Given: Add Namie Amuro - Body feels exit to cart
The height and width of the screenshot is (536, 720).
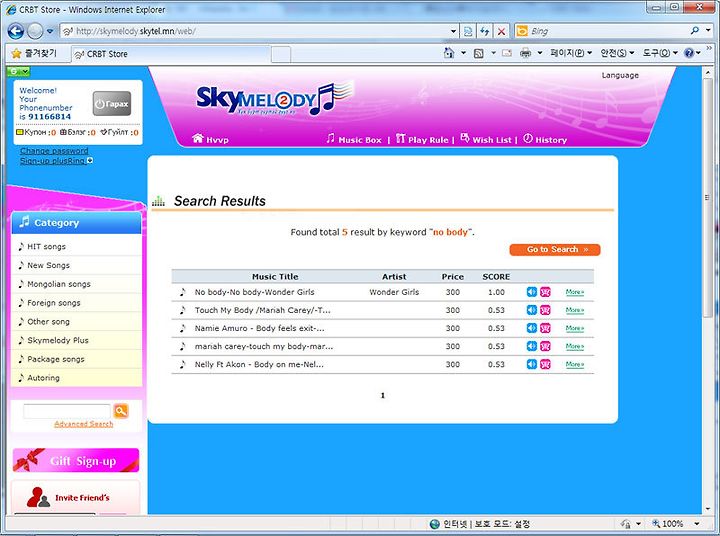Looking at the screenshot, I should click(545, 328).
